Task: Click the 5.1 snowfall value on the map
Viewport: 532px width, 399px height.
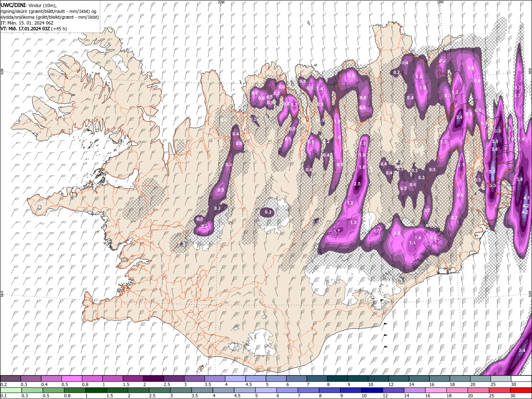Action: tap(493, 172)
